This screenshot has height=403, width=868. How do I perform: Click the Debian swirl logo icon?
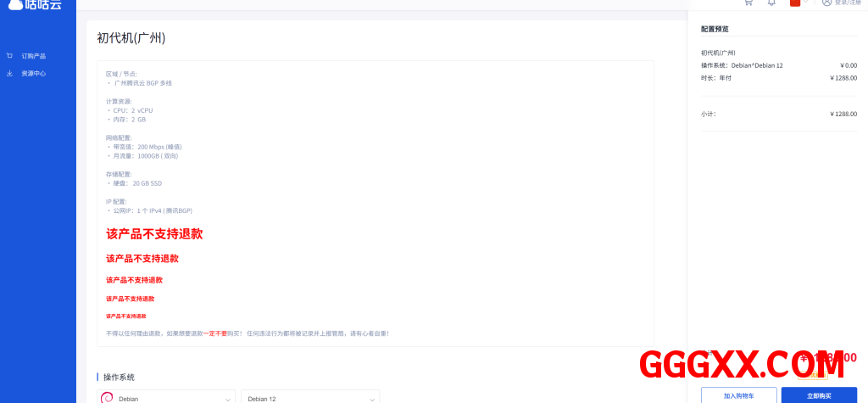click(x=108, y=397)
